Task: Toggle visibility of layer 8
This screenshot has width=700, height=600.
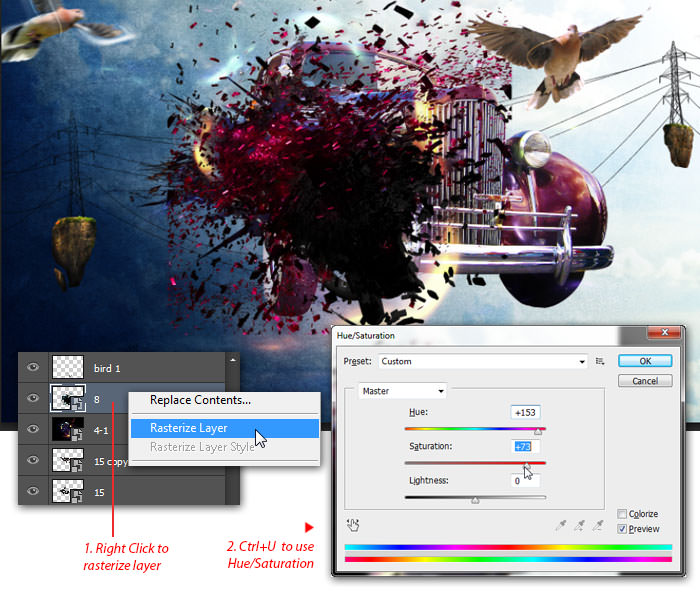Action: (x=33, y=398)
